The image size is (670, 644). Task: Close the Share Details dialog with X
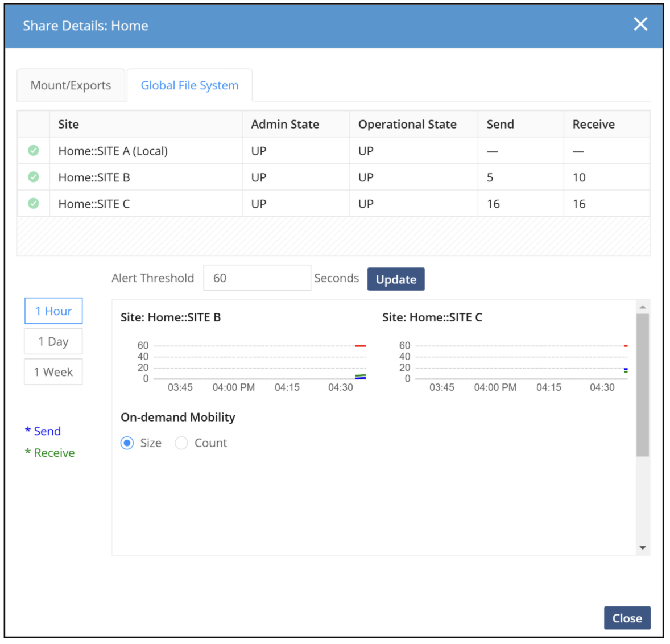click(x=640, y=24)
